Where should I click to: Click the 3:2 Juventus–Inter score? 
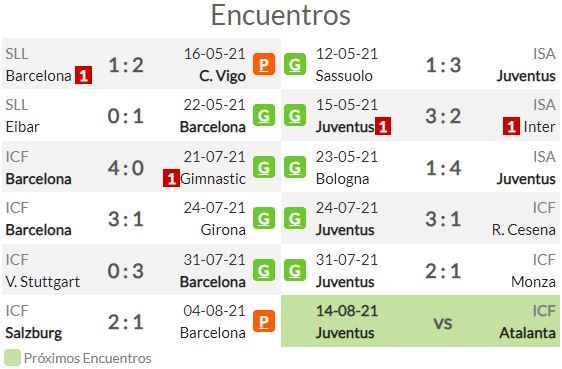(443, 116)
